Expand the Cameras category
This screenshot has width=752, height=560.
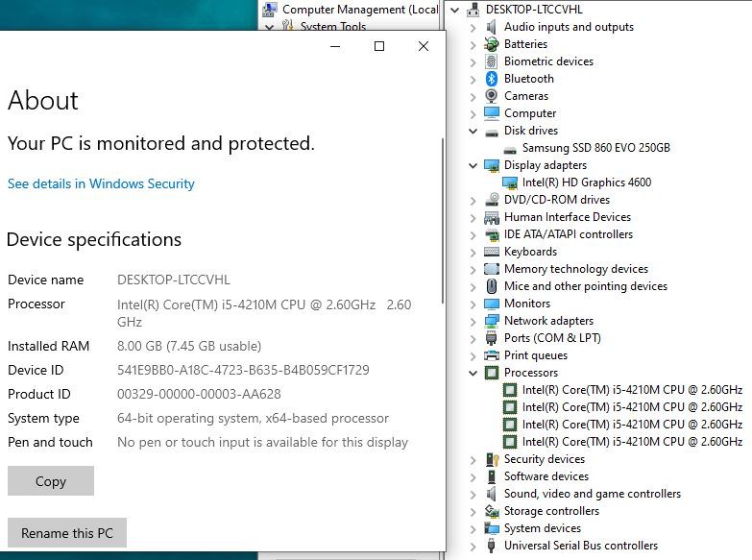click(x=473, y=96)
